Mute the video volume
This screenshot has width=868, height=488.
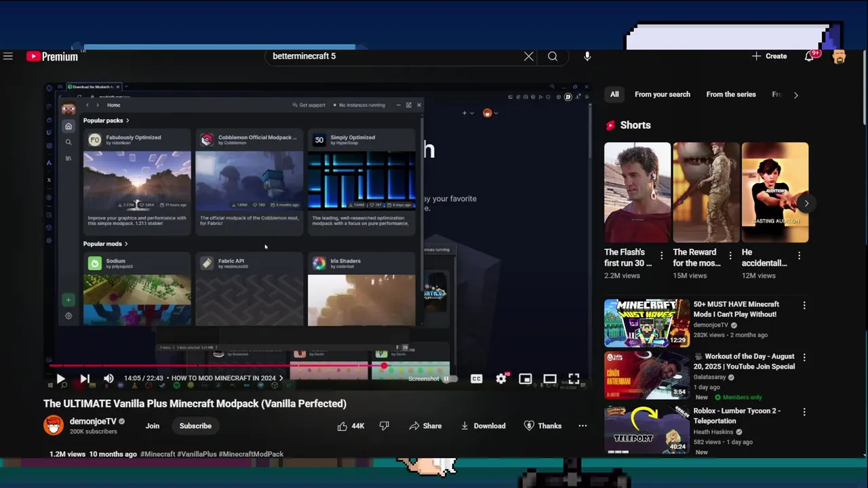pyautogui.click(x=108, y=379)
